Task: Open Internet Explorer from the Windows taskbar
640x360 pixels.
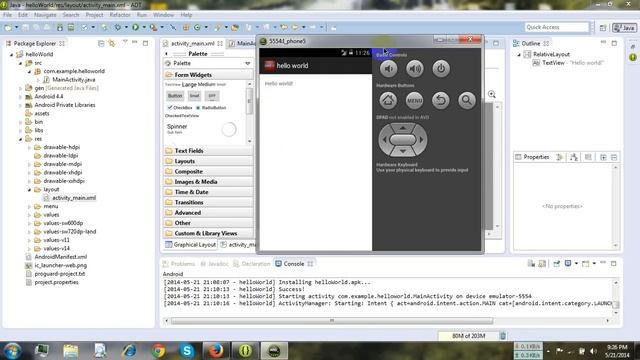Action: [x=129, y=351]
